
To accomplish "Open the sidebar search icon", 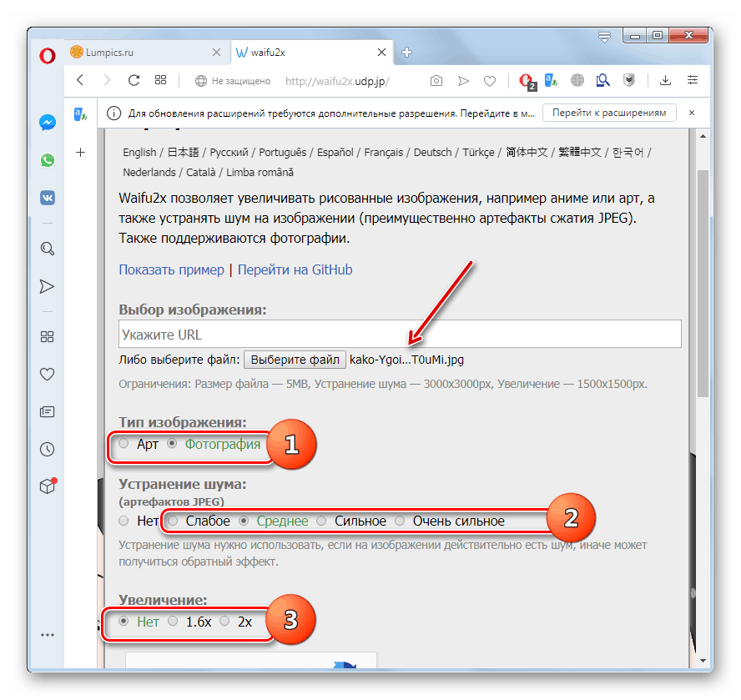I will (x=48, y=249).
